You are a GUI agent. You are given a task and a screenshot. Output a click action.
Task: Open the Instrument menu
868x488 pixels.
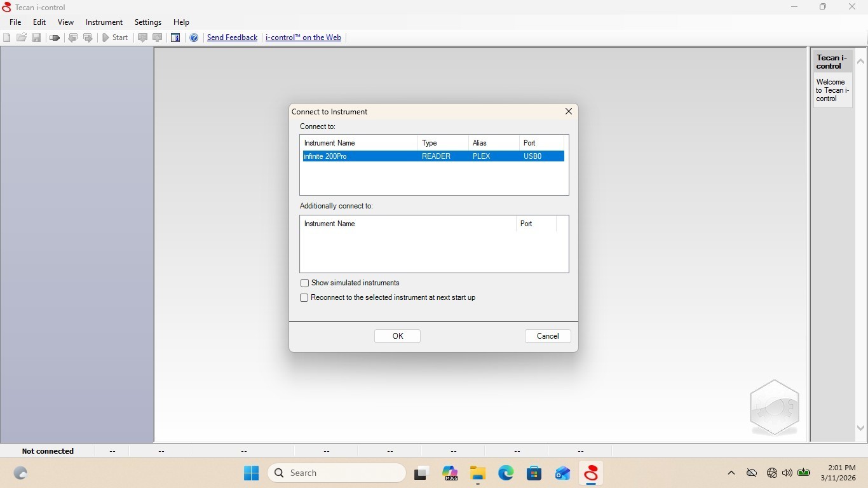(104, 22)
